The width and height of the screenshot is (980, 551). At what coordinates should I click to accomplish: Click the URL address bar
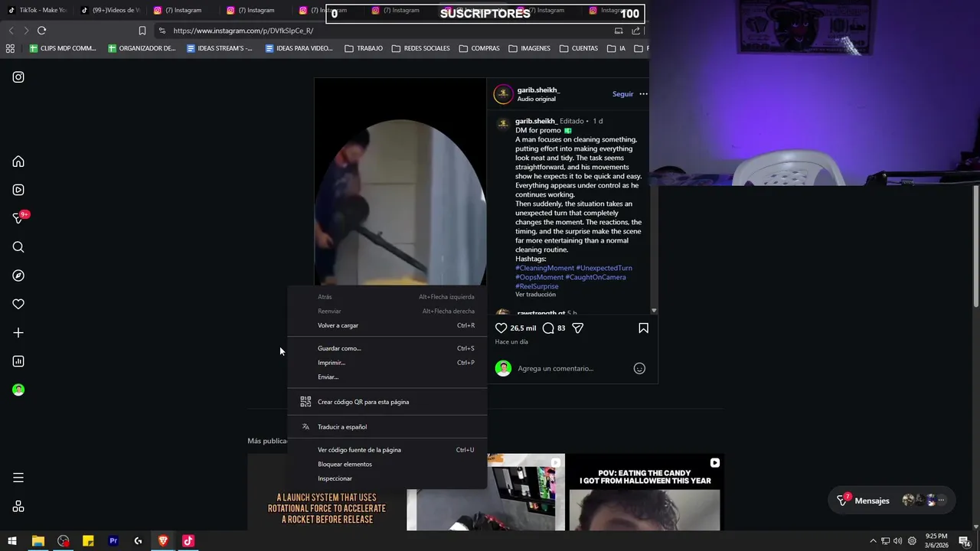[x=383, y=31]
